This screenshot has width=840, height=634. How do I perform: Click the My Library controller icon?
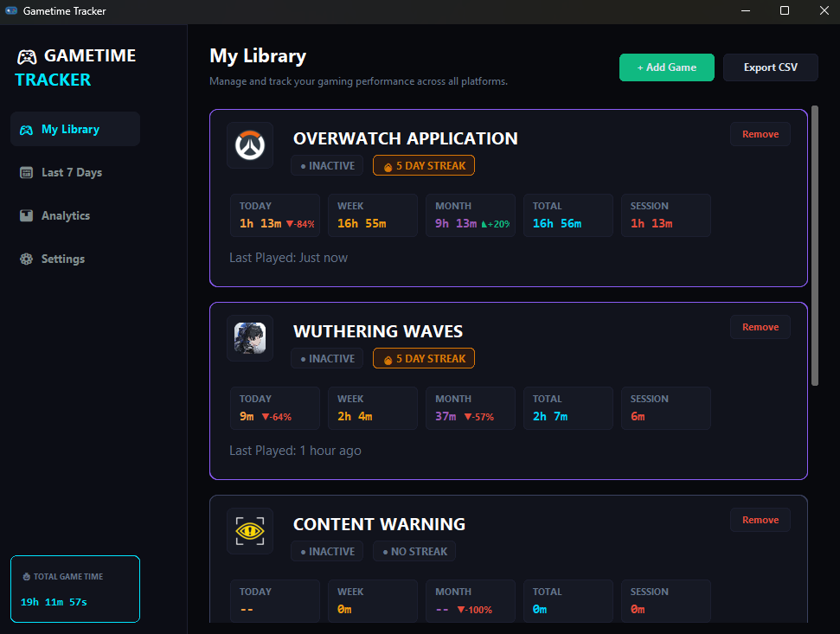(x=26, y=130)
